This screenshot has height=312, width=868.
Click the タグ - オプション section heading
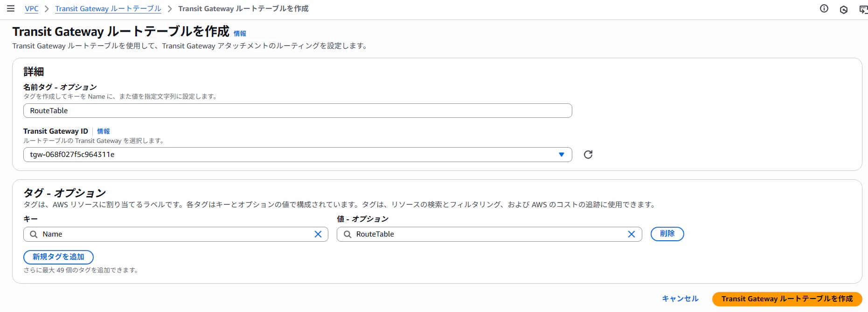[x=65, y=193]
